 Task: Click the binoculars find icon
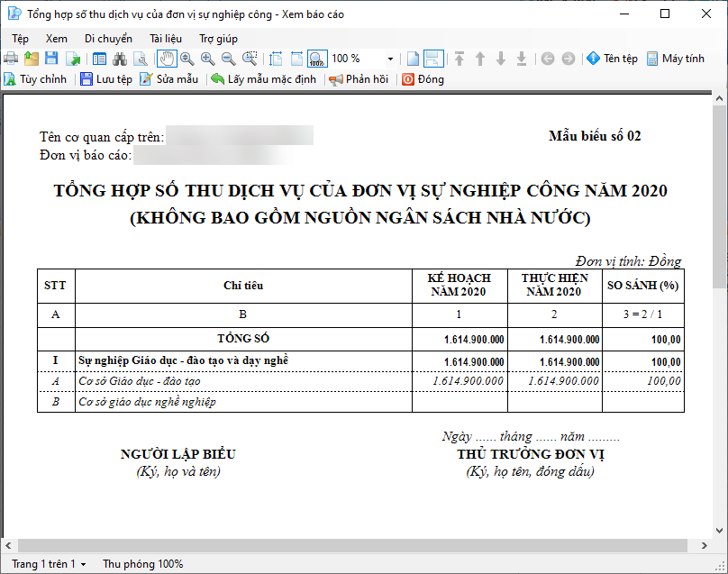pyautogui.click(x=120, y=59)
